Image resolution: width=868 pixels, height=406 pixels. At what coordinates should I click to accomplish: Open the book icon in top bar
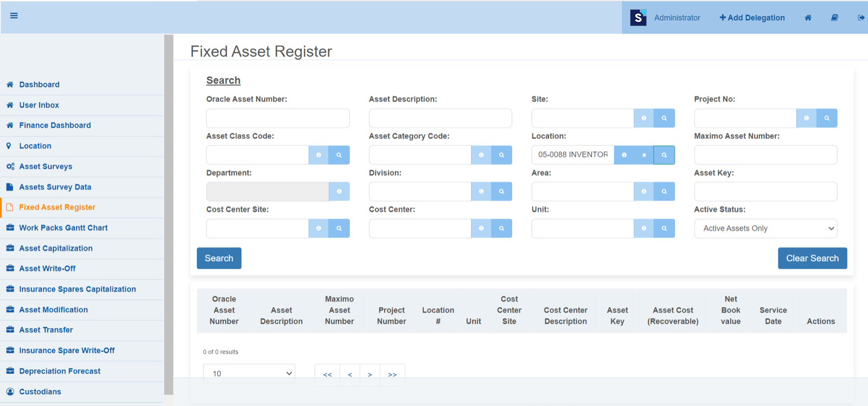pyautogui.click(x=834, y=18)
